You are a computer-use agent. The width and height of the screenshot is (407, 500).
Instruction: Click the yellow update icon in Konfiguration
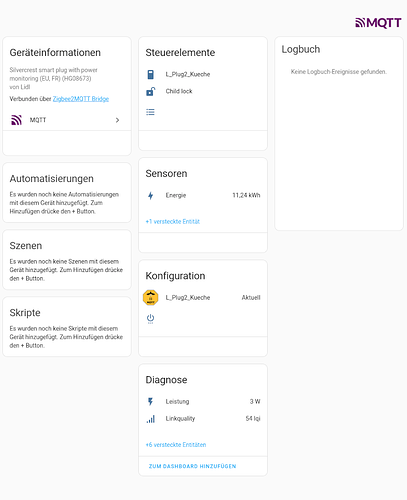(151, 298)
